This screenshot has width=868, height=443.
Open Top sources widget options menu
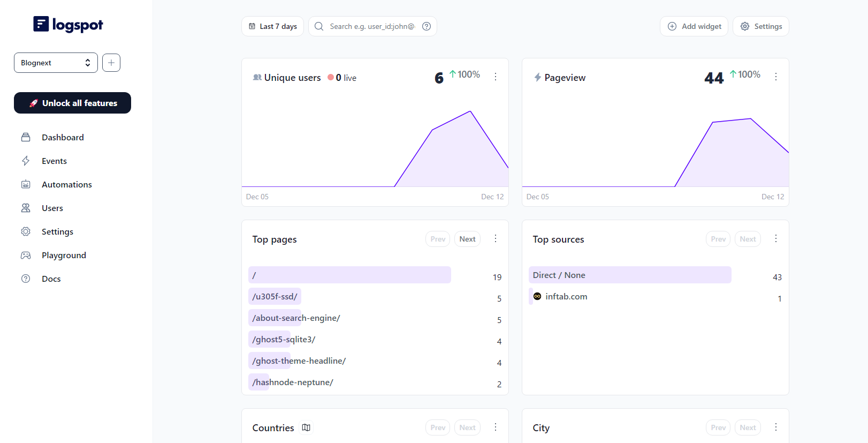point(776,238)
